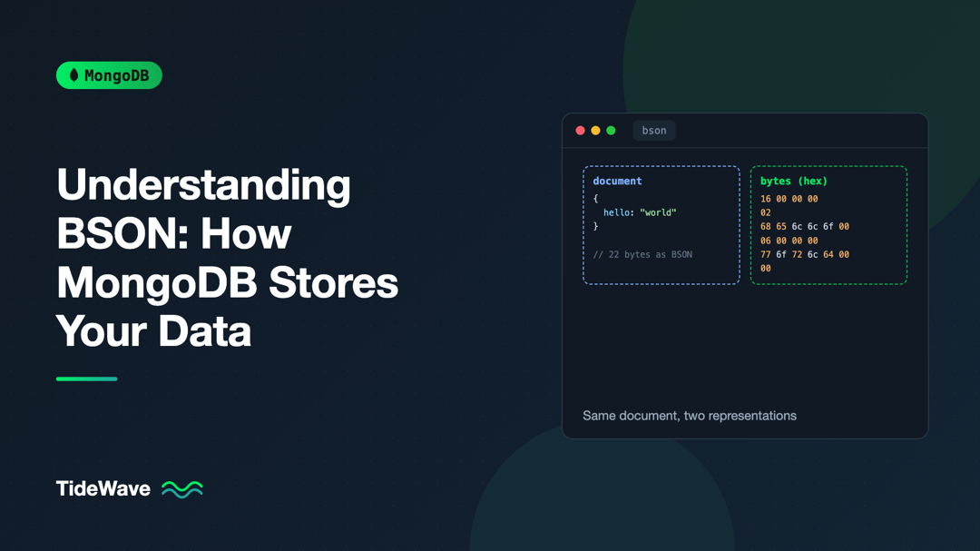Click the TideWave brand name
Image resolution: width=980 pixels, height=551 pixels.
103,488
